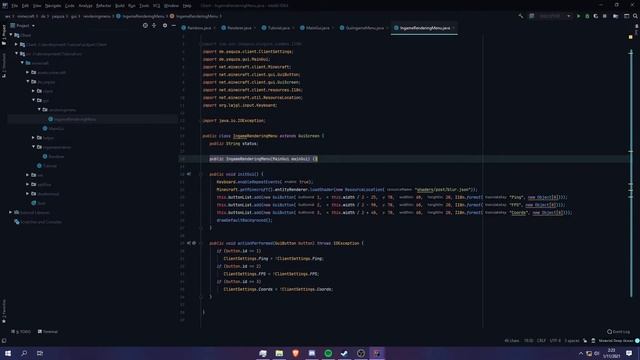Collapse the actionPerformed method fold marker
The height and width of the screenshot is (360, 640).
pos(200,243)
